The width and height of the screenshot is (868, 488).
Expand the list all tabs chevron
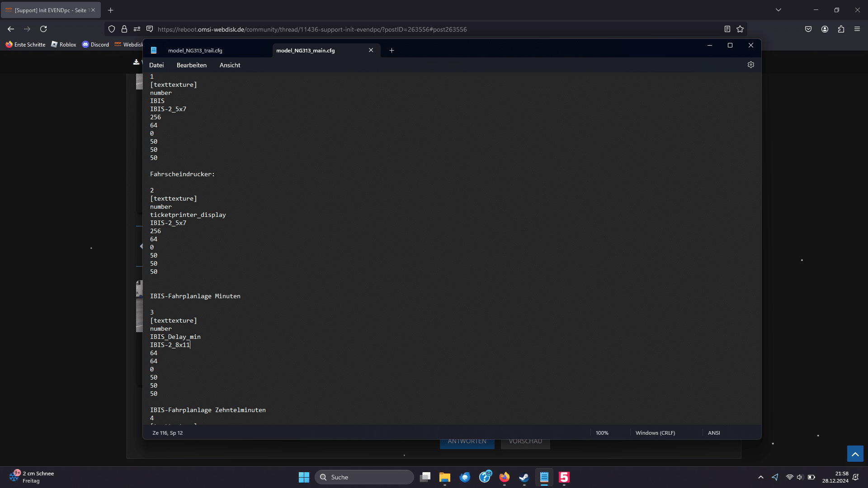[778, 10]
